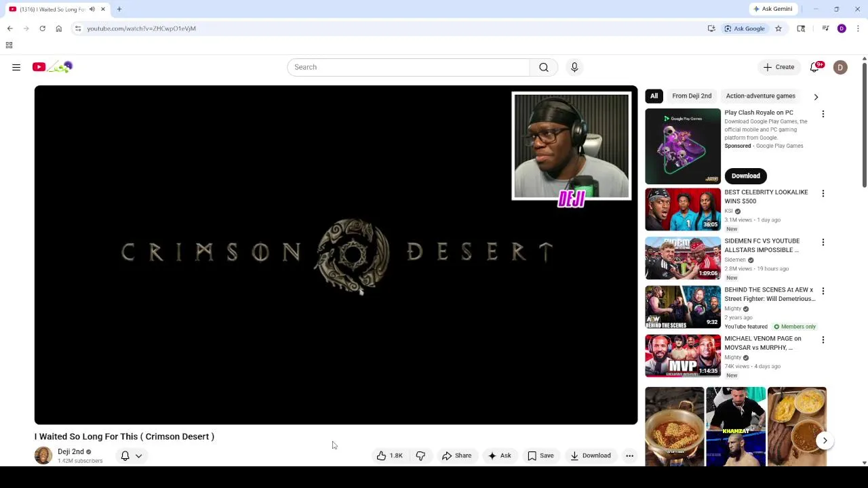Share this video
The image size is (868, 488).
[x=456, y=455]
